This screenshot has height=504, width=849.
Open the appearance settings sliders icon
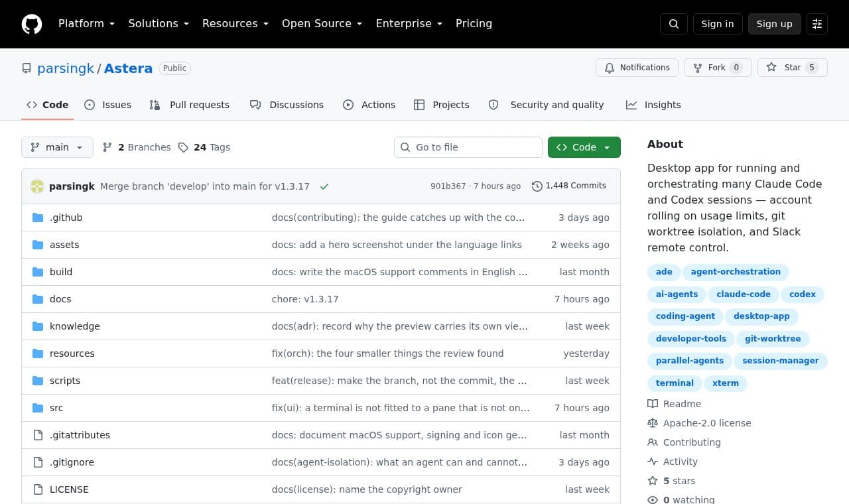817,24
